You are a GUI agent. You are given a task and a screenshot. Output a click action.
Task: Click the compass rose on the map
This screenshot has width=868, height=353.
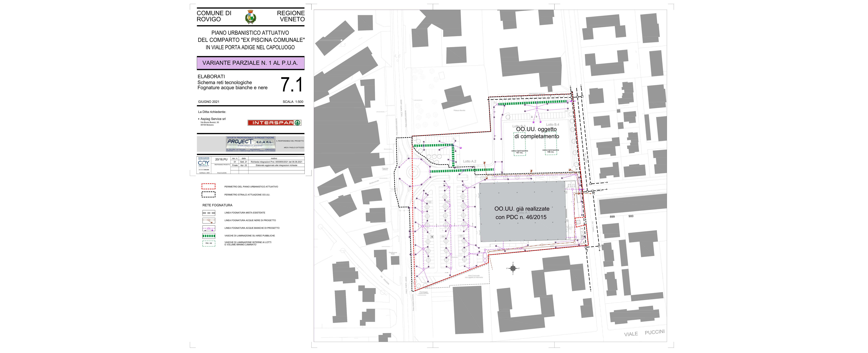[x=513, y=268]
